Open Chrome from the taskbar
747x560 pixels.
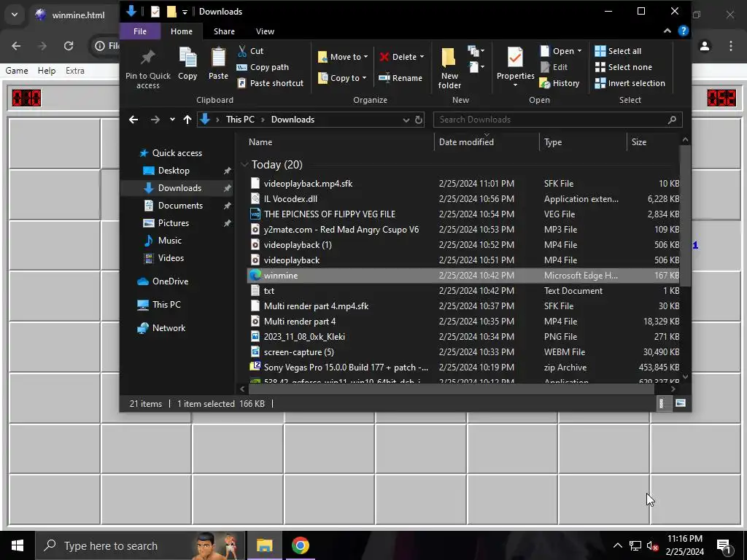300,545
